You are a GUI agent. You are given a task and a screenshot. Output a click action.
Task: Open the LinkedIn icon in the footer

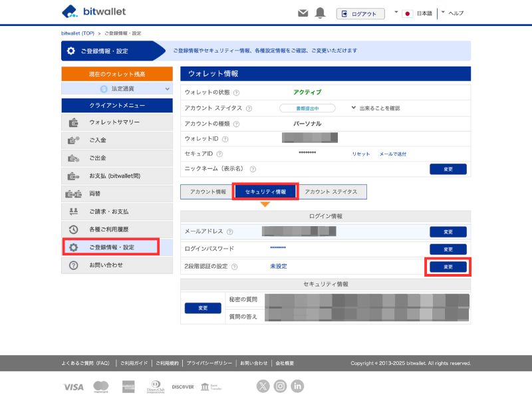[x=297, y=386]
